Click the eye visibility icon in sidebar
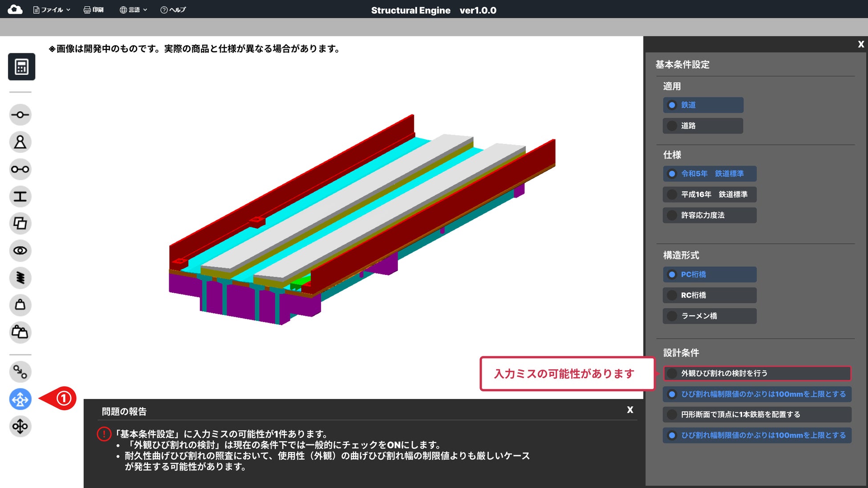 pyautogui.click(x=20, y=250)
